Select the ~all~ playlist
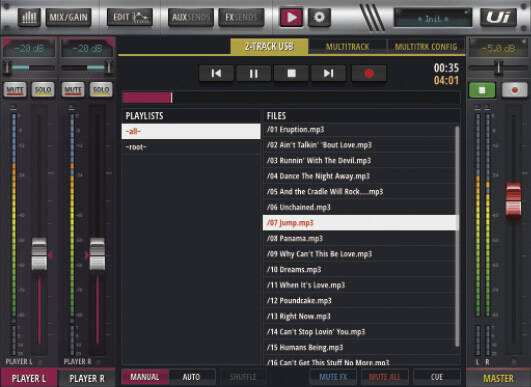The image size is (531, 387). click(191, 131)
